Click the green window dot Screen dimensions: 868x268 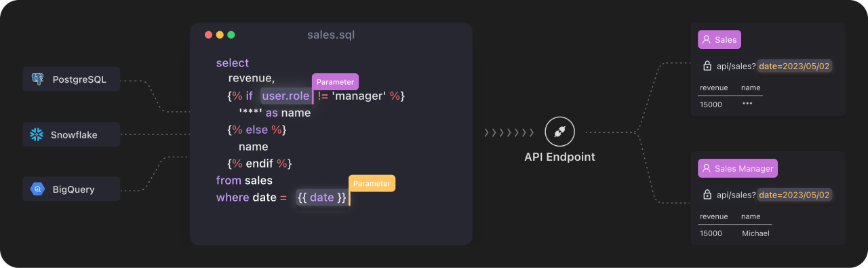coord(231,35)
